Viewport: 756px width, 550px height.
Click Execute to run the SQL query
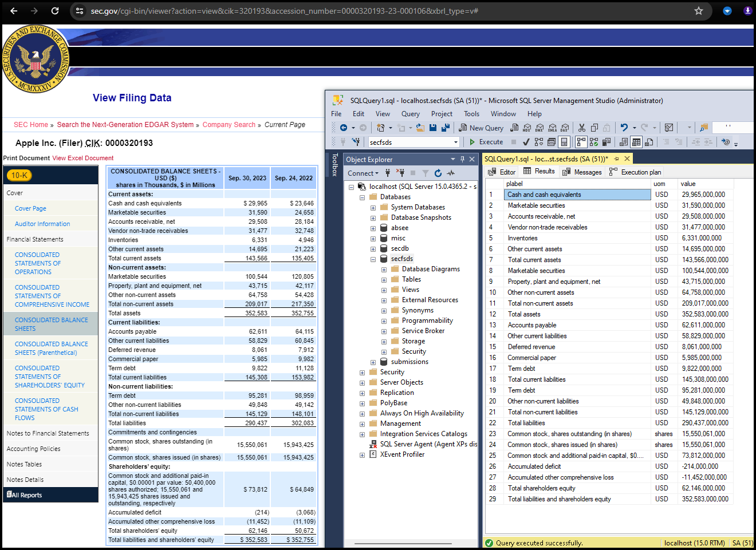[x=486, y=142]
